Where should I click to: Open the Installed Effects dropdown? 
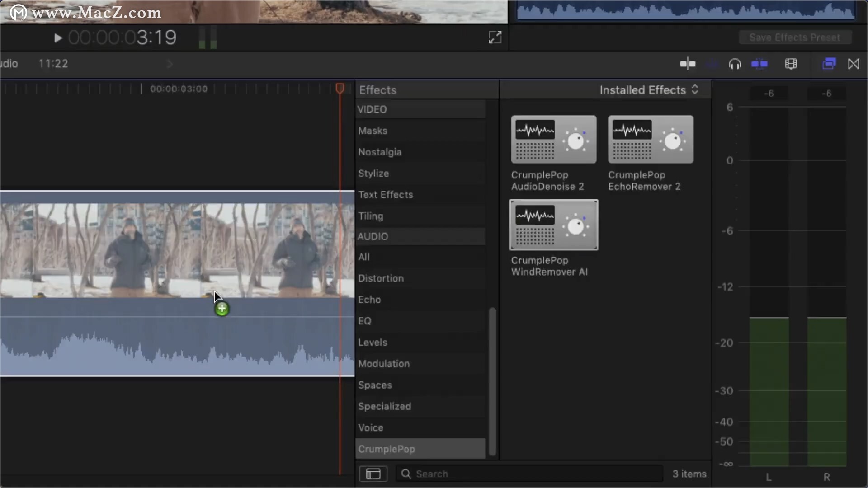point(648,90)
